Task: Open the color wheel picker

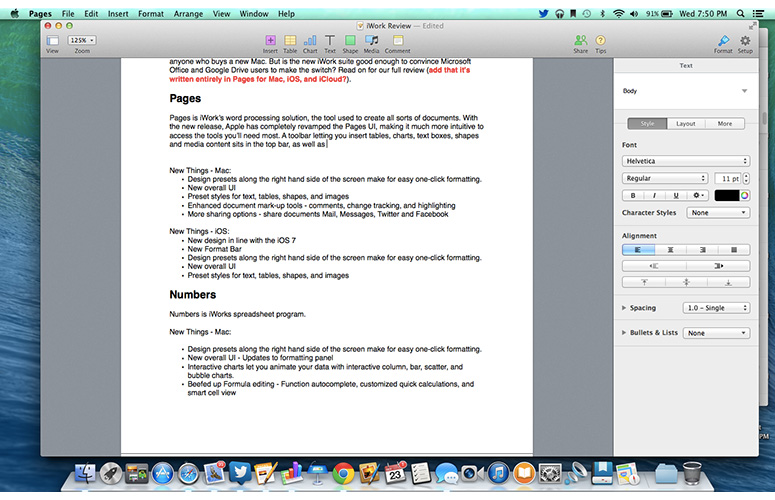Action: (x=744, y=196)
